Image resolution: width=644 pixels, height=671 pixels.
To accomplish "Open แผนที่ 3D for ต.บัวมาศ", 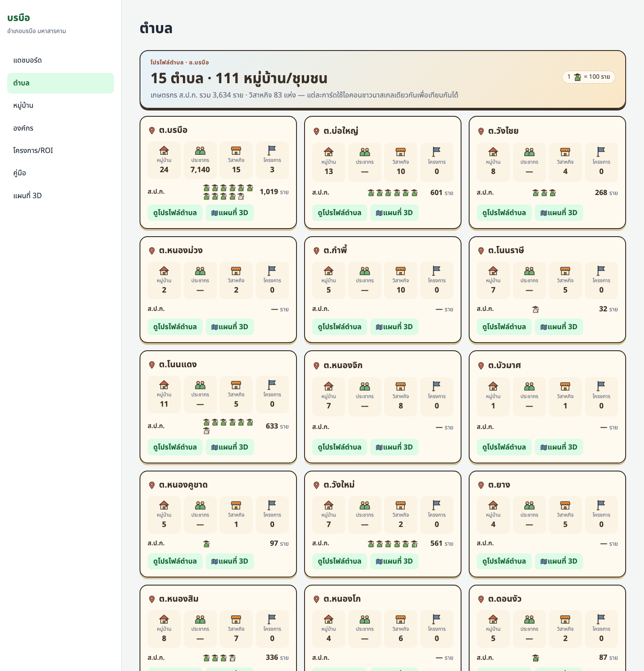I will (x=559, y=447).
